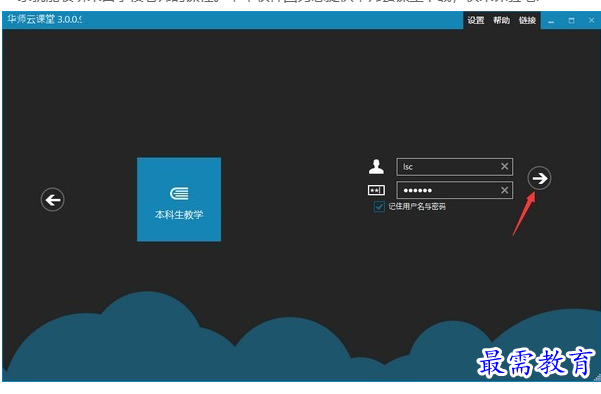
Task: Close the 华师云课堂 window
Action: 591,21
